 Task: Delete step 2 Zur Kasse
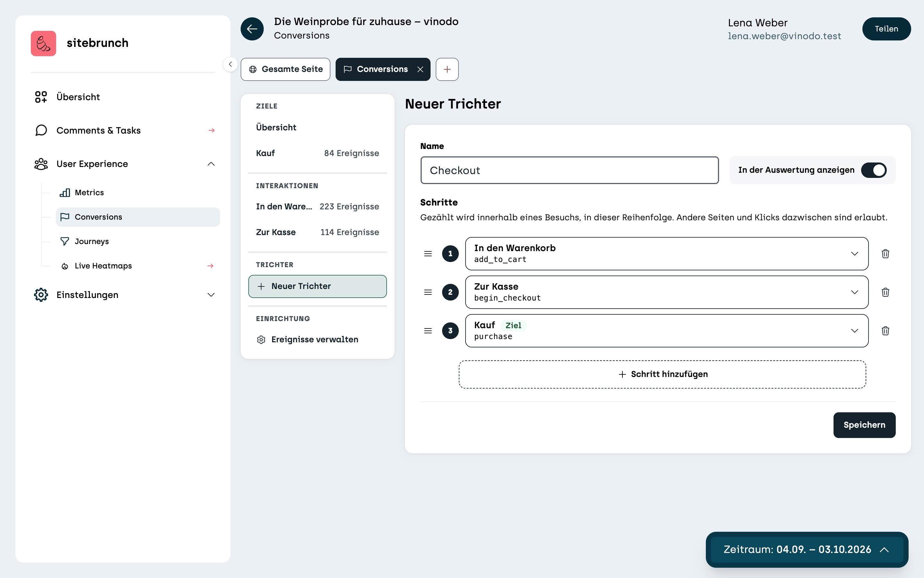coord(885,292)
